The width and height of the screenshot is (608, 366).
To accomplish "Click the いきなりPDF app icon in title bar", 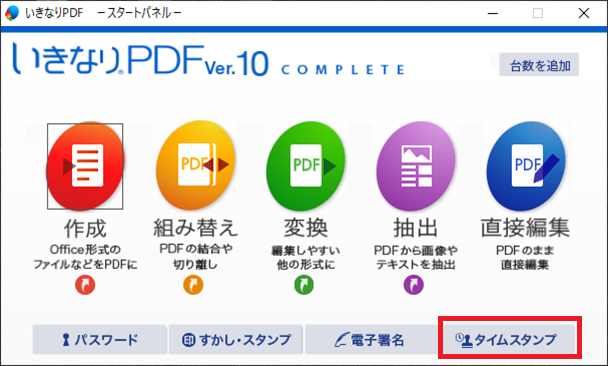I will (x=12, y=13).
